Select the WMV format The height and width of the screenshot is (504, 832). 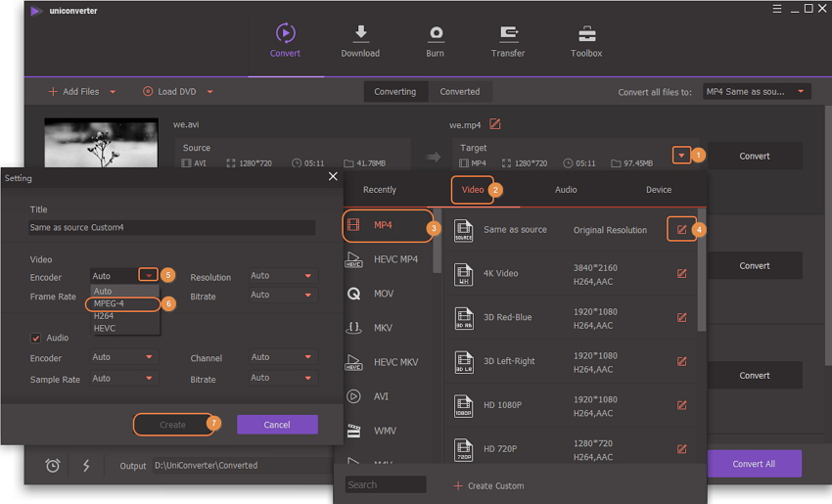pos(389,431)
